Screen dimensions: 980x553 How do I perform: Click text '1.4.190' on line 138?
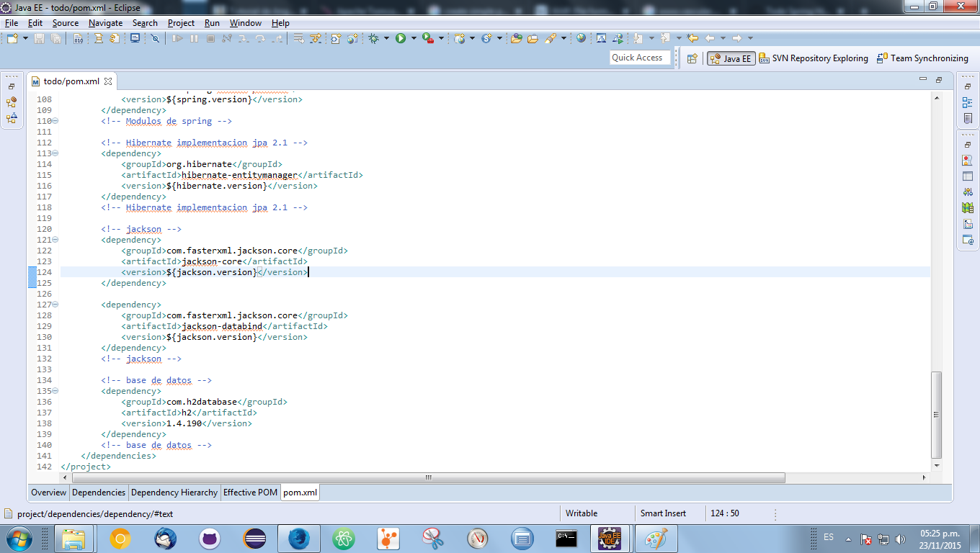[x=184, y=423]
